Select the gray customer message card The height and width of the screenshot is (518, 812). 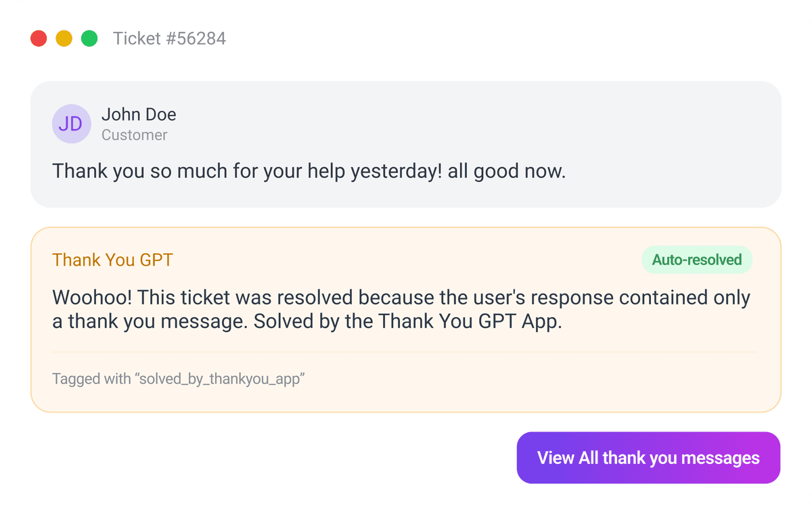[406, 144]
